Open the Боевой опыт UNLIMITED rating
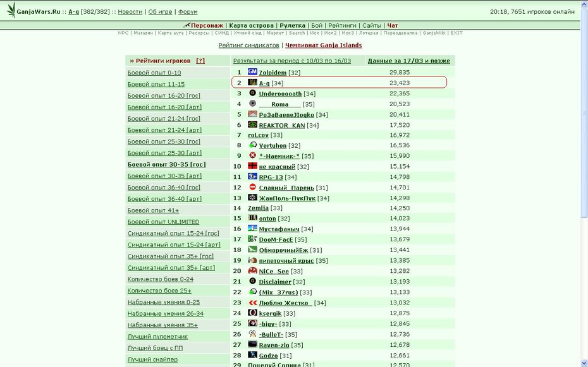The width and height of the screenshot is (588, 367). pyautogui.click(x=164, y=222)
